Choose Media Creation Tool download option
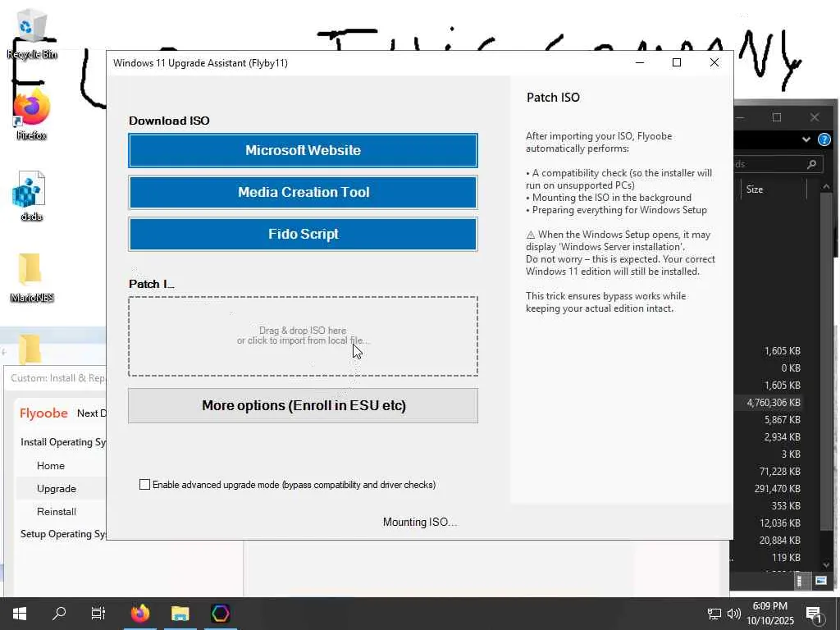Screen dimensions: 840x630 pos(303,192)
